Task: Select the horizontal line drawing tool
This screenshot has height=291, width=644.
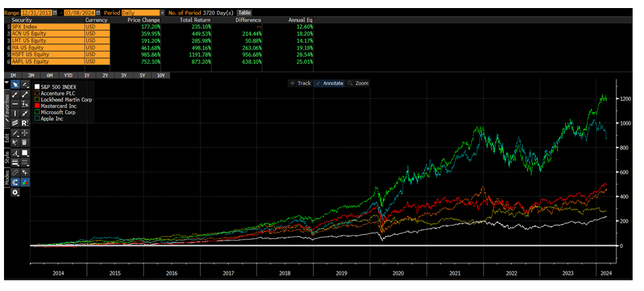Action: 15,104
